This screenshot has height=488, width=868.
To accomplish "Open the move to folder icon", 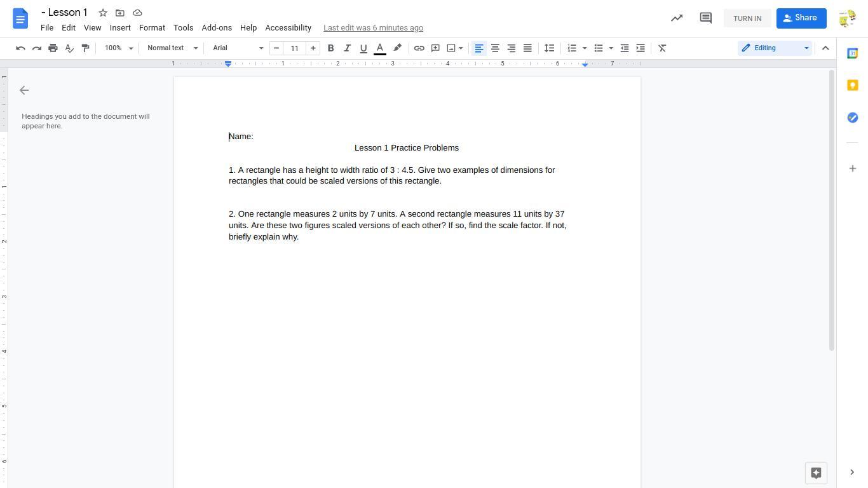I will [x=120, y=13].
